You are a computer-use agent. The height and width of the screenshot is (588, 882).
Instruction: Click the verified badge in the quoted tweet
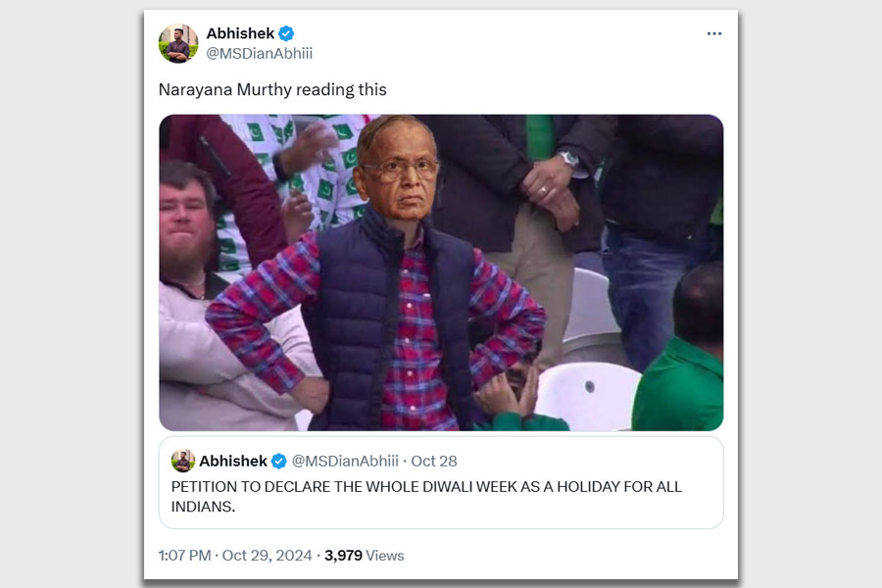[278, 461]
